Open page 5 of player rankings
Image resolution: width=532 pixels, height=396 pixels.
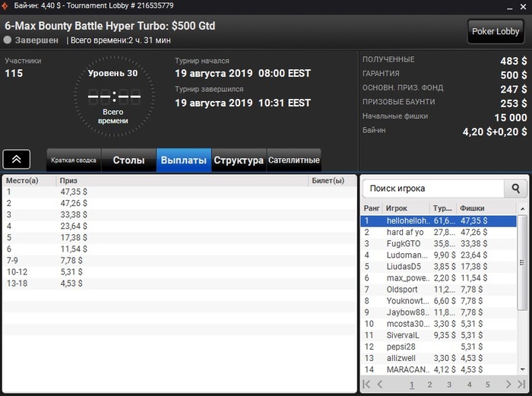[488, 385]
